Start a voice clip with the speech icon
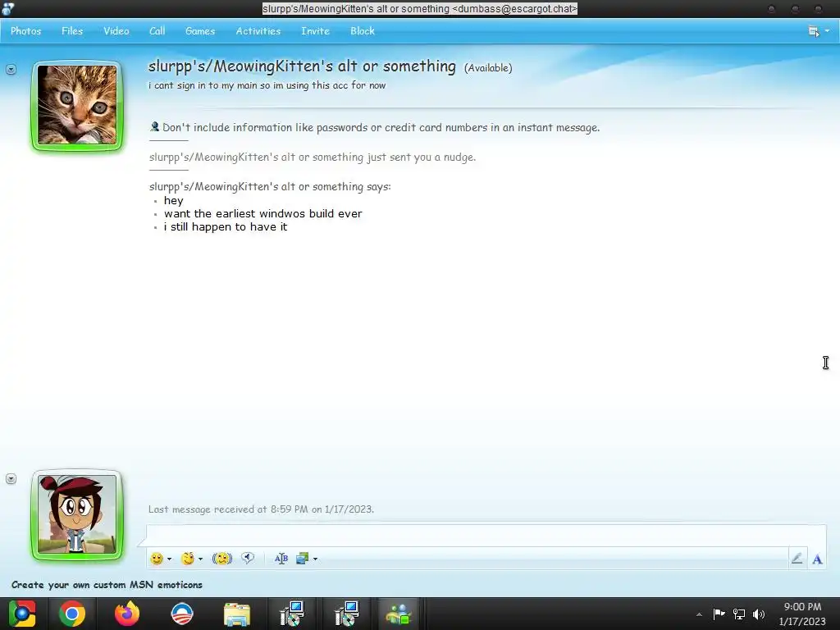The height and width of the screenshot is (630, 840). pyautogui.click(x=248, y=558)
